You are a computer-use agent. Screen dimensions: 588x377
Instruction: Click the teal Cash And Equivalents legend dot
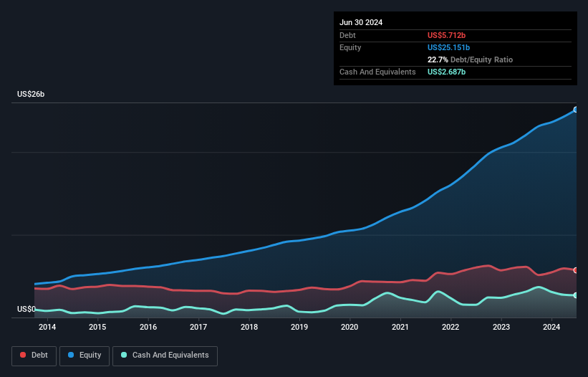(124, 355)
